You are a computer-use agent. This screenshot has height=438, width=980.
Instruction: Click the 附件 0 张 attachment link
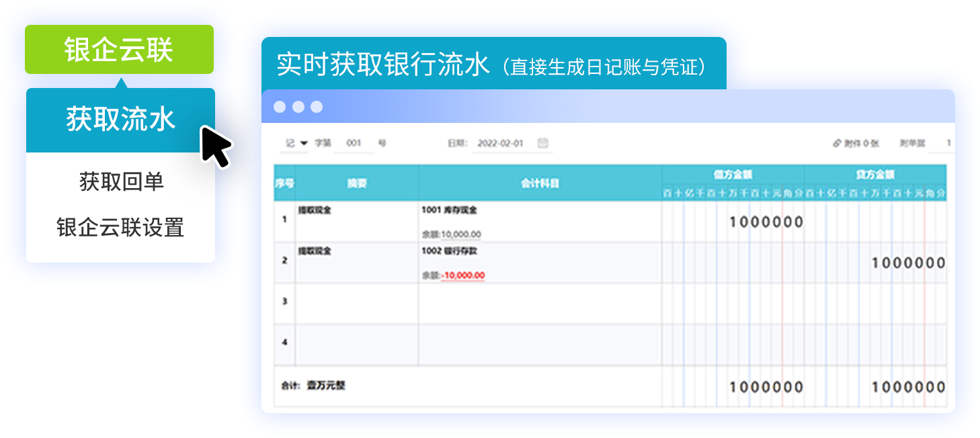click(856, 143)
